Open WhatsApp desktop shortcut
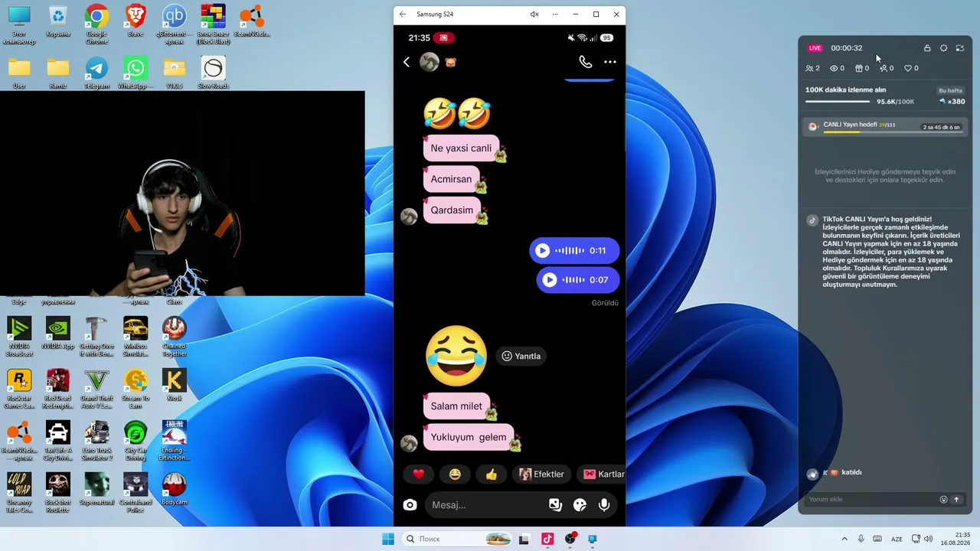This screenshot has width=980, height=551. tap(136, 73)
